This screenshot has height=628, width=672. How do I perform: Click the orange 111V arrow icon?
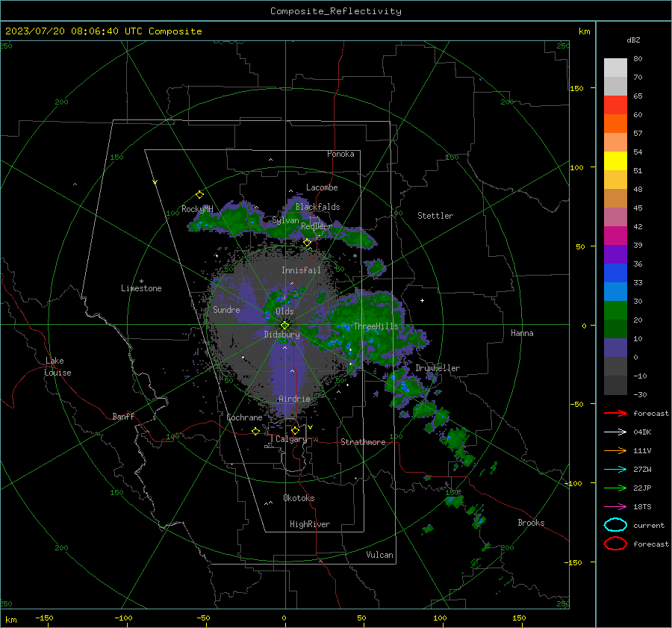pos(615,450)
